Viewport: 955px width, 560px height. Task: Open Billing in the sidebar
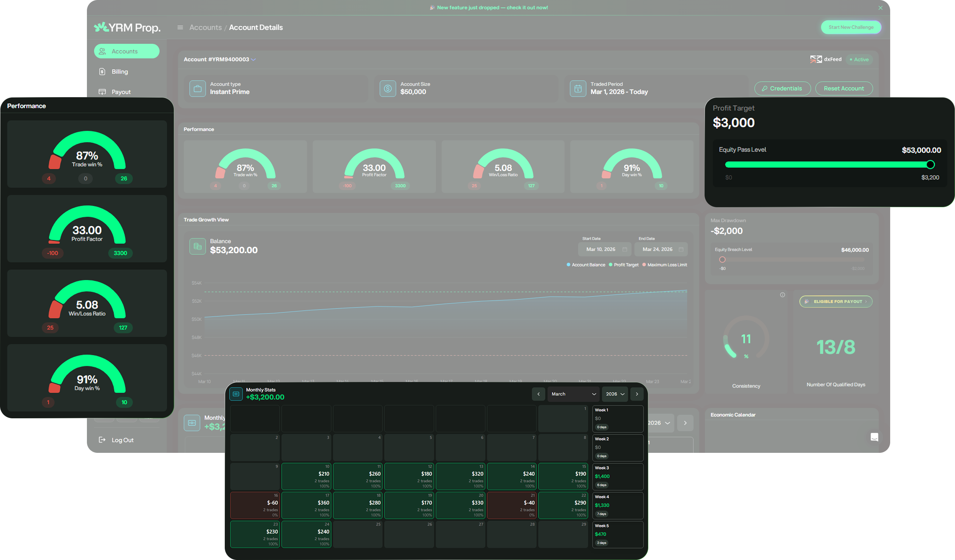pos(120,72)
